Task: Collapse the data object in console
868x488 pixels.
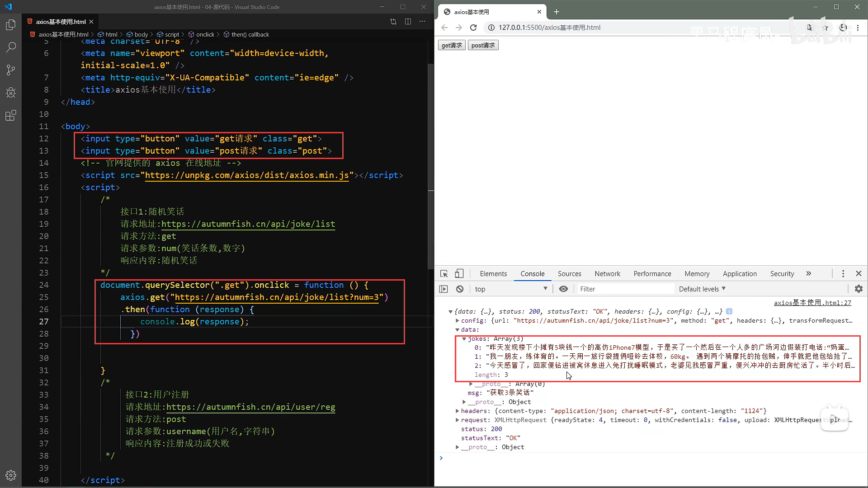Action: 457,330
